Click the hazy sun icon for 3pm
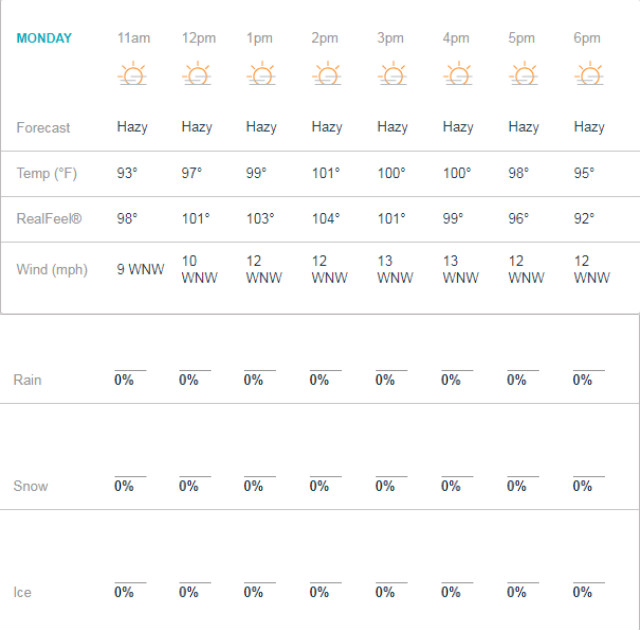 click(x=392, y=73)
